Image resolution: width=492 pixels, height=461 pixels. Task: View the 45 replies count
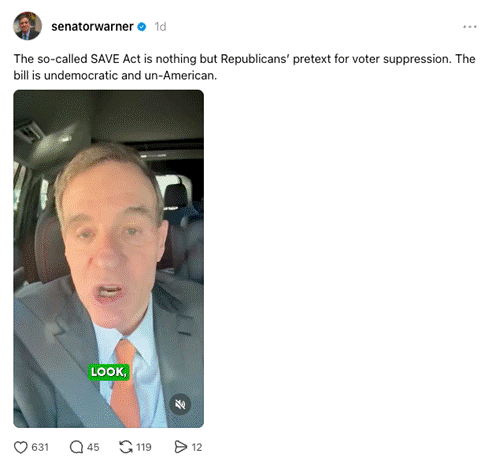(x=93, y=447)
